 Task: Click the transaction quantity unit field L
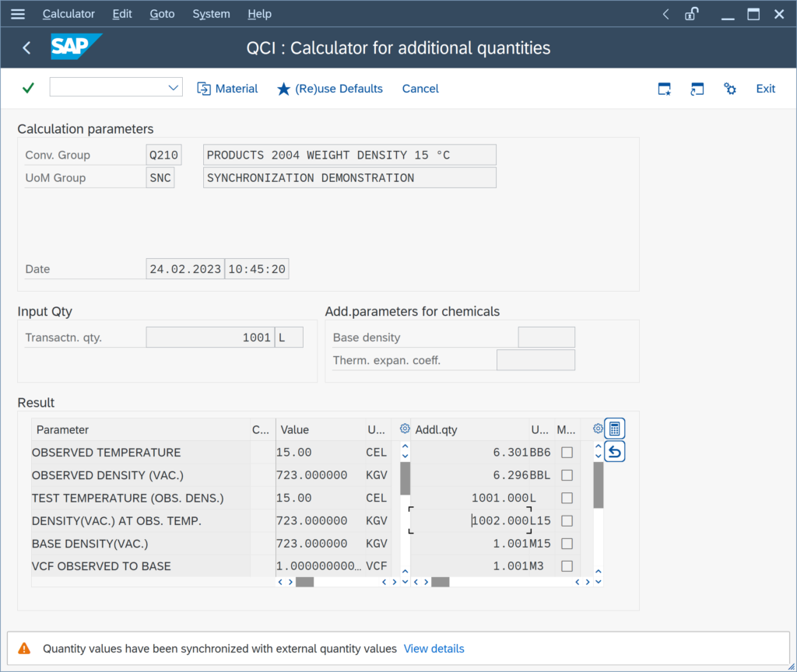click(289, 338)
